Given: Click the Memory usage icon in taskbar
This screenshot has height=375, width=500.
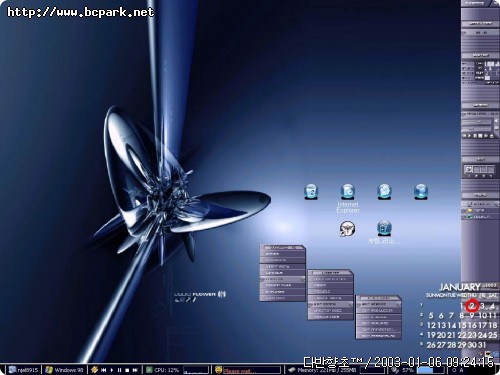Looking at the screenshot, I should (x=292, y=370).
